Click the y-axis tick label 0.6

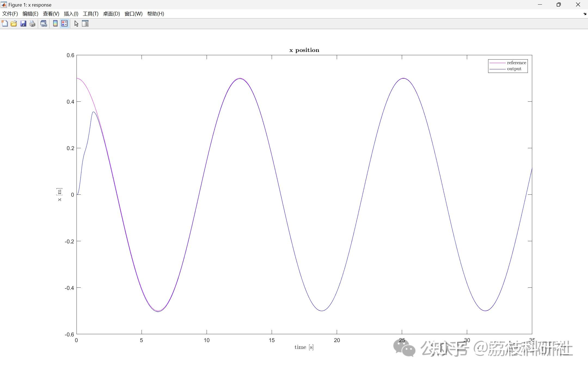71,55
